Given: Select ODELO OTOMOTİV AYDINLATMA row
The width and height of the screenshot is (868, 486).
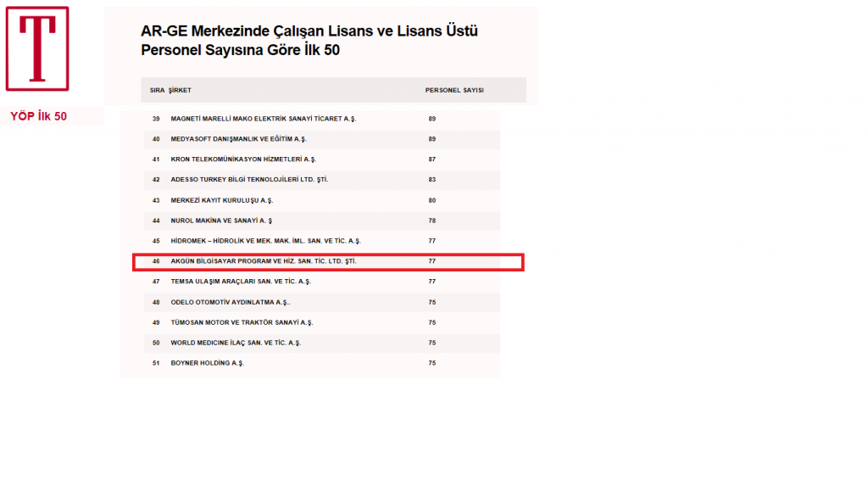Looking at the screenshot, I should click(322, 302).
